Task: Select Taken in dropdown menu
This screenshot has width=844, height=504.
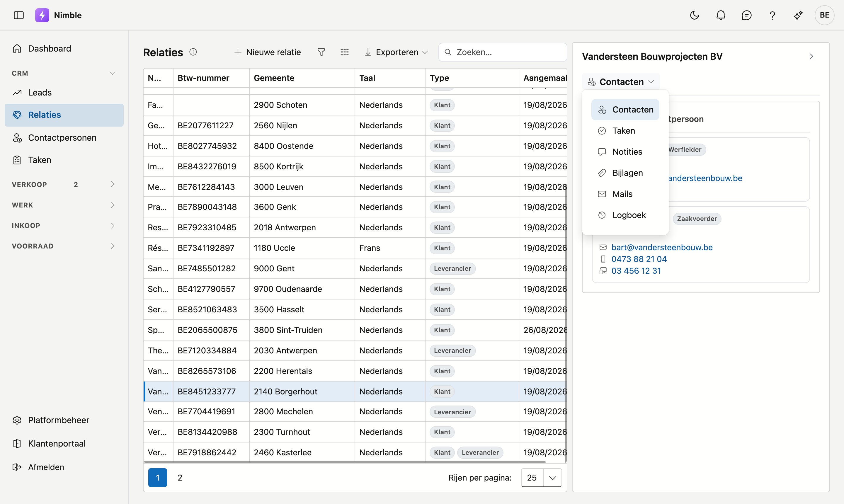Action: (625, 131)
